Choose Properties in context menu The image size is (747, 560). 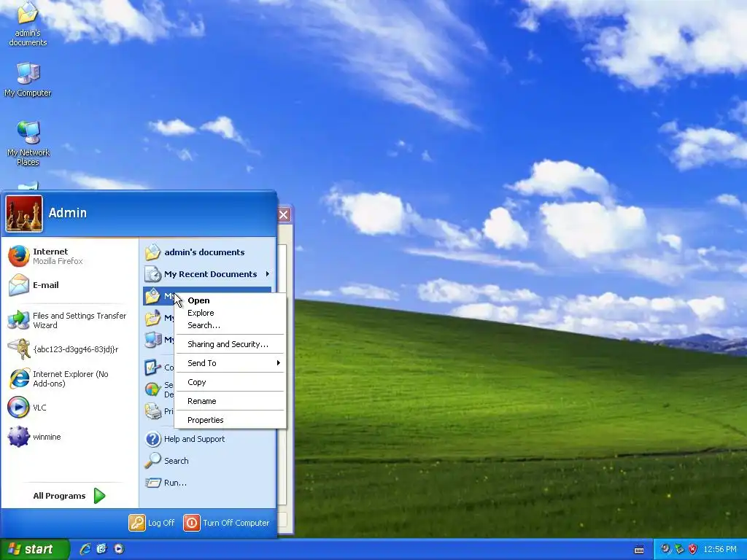click(230, 420)
